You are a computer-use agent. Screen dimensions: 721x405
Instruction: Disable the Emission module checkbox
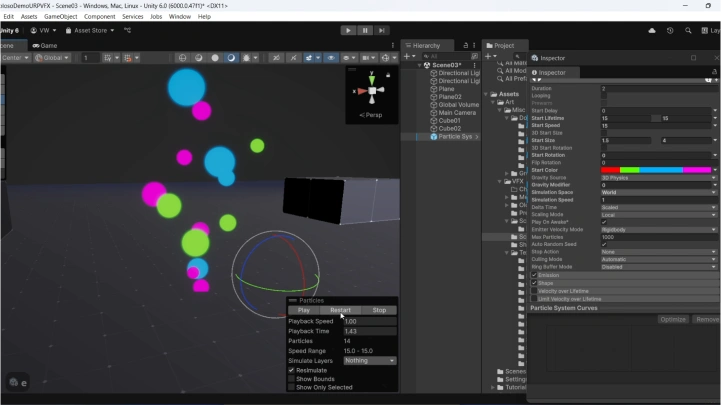click(x=534, y=275)
